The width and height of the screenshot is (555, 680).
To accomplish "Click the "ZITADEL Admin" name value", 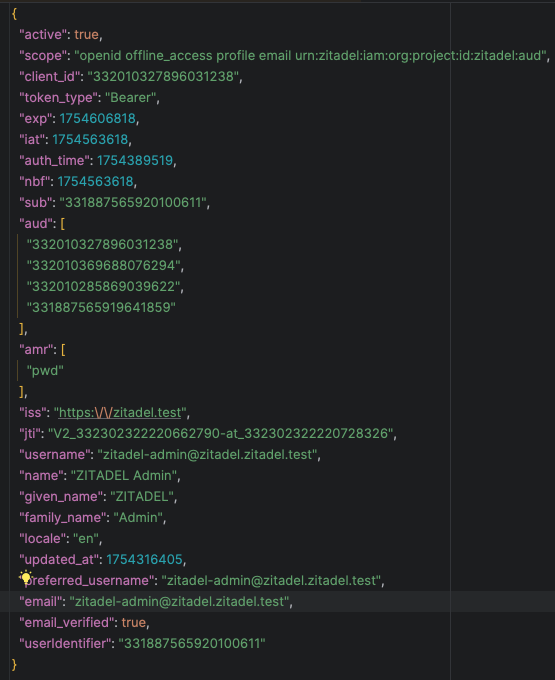I will click(x=124, y=475).
